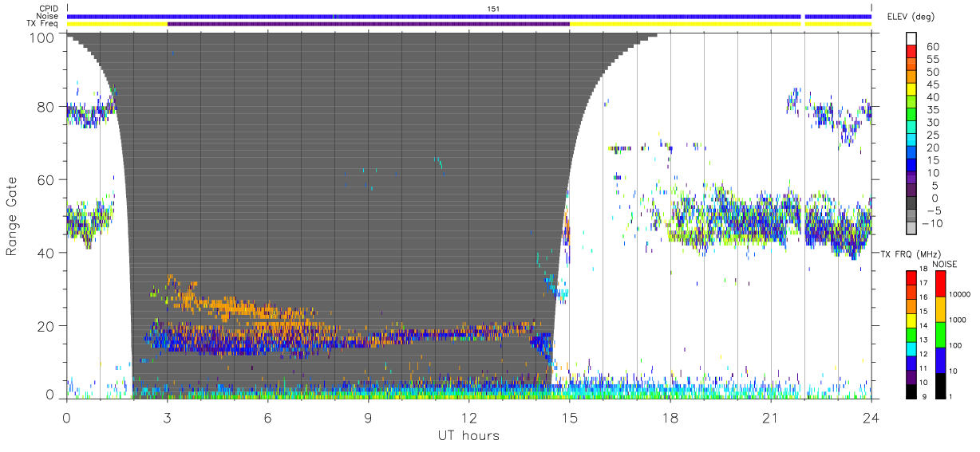Screen dimensions: 980x452
Task: Click the green swatch in NOISE colorbar
Action: click(x=939, y=335)
